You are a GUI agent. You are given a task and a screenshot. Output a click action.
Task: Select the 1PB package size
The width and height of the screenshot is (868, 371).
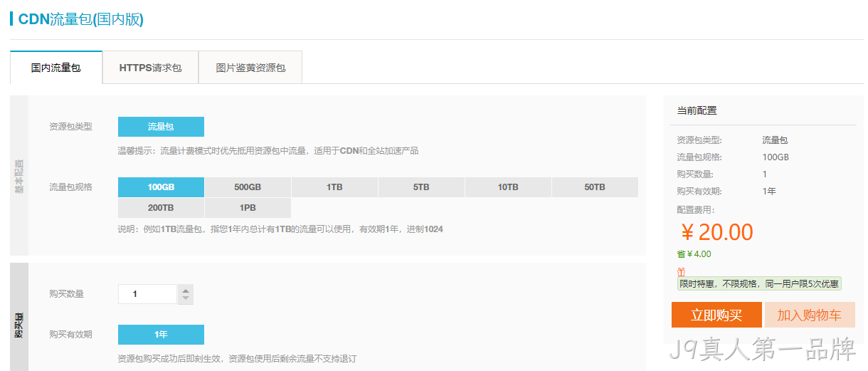pos(248,208)
